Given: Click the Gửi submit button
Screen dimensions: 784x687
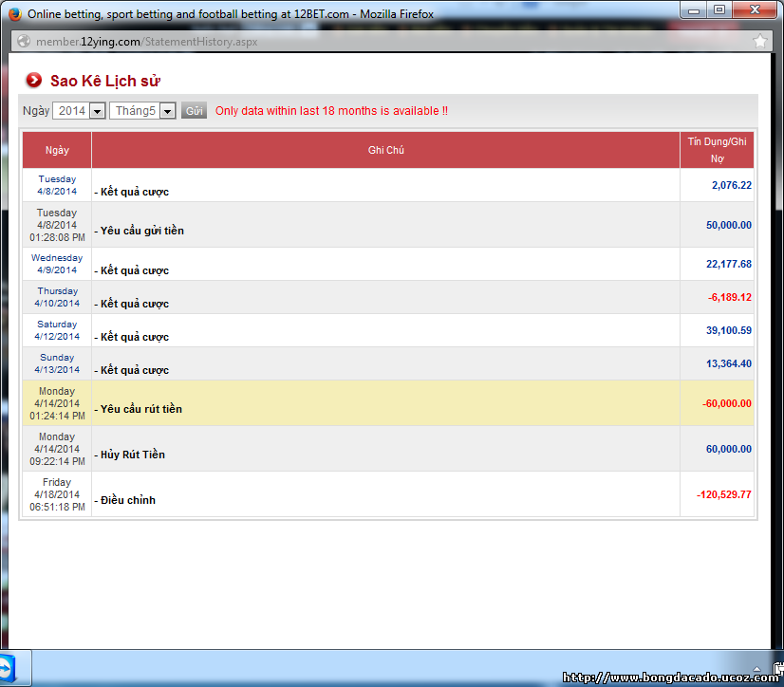Looking at the screenshot, I should pyautogui.click(x=195, y=111).
